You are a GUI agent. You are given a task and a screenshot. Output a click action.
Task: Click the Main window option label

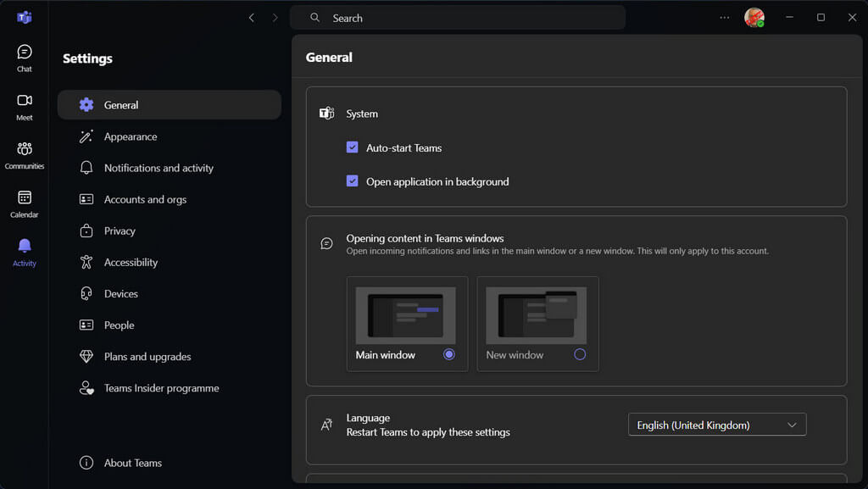pos(386,354)
